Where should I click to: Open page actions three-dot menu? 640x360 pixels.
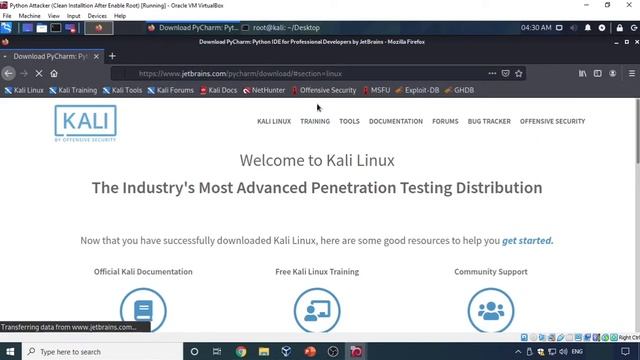click(x=492, y=73)
